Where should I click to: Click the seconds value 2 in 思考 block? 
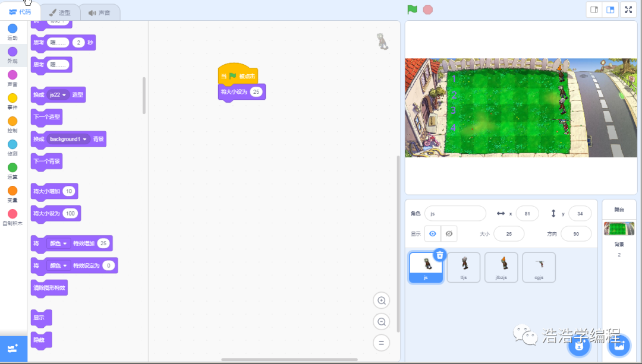tap(78, 43)
